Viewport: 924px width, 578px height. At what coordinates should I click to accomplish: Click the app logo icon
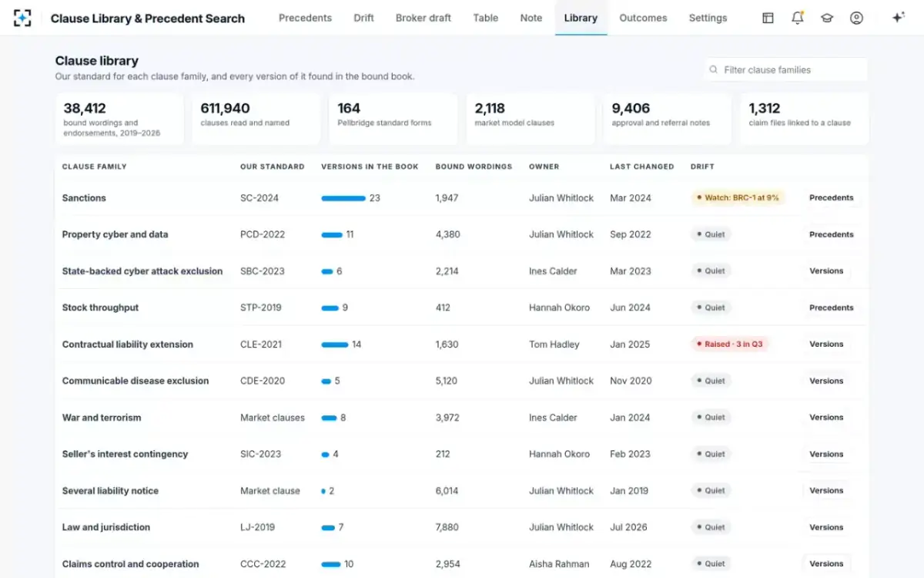pyautogui.click(x=22, y=18)
